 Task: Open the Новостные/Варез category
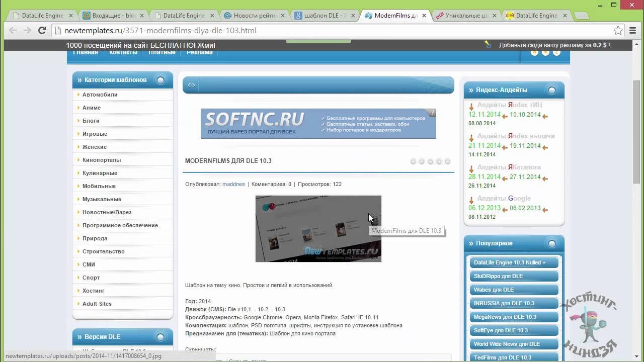tap(106, 212)
